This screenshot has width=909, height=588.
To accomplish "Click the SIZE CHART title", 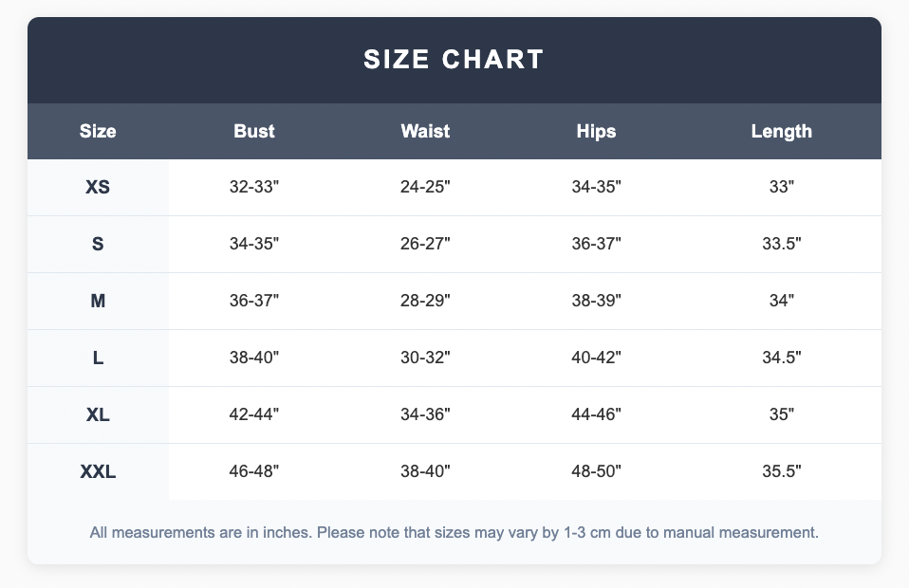I will click(454, 60).
